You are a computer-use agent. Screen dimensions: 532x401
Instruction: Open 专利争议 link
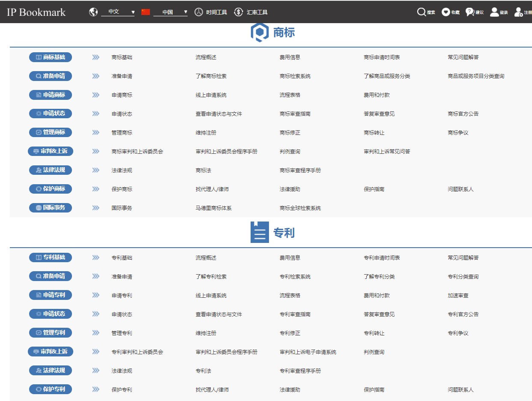tap(458, 333)
